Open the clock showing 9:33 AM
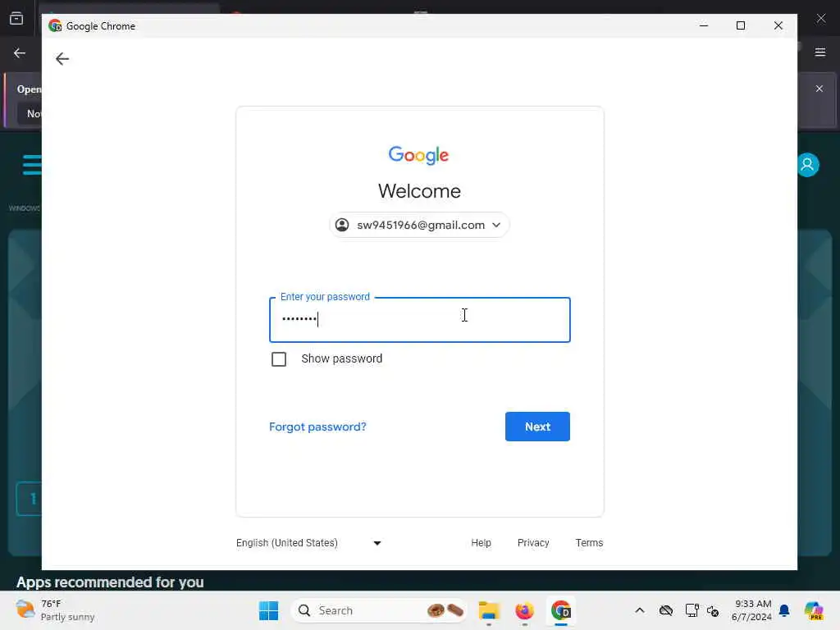The image size is (840, 630). tap(751, 610)
